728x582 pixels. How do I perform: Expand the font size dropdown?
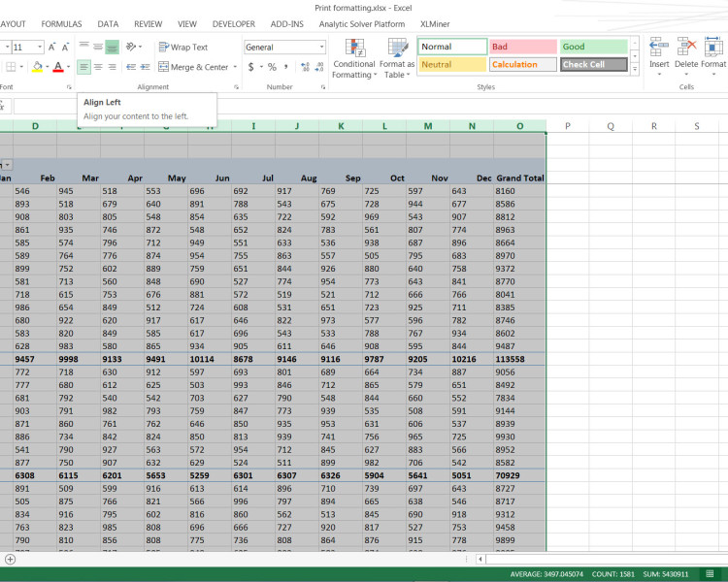[39, 47]
